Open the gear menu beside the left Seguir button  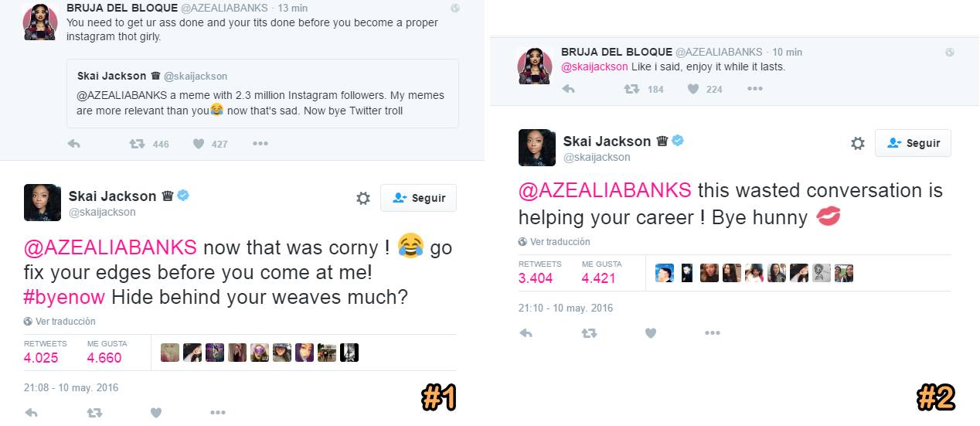tap(363, 198)
